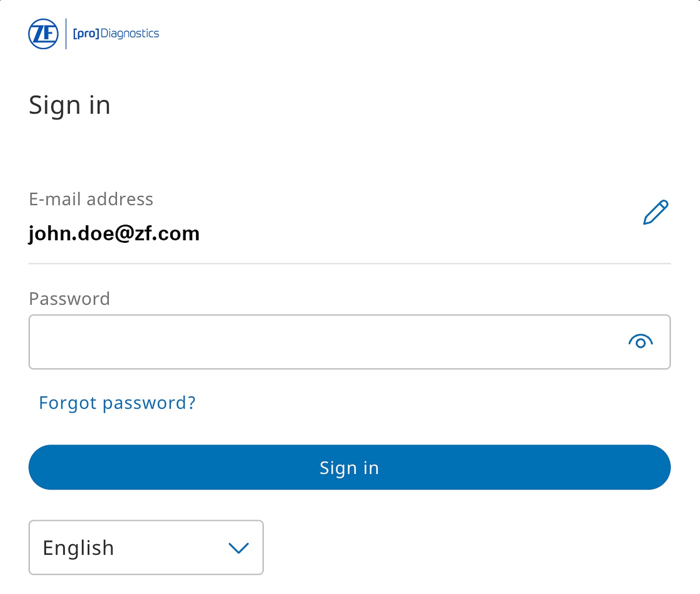The height and width of the screenshot is (594, 700).
Task: Click the E-mail address label
Action: coord(91,199)
